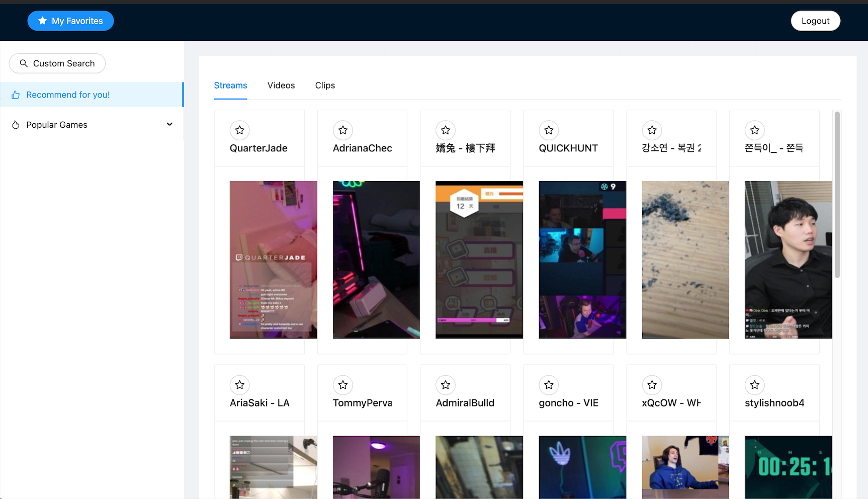Click star icon on goncho card

click(549, 385)
